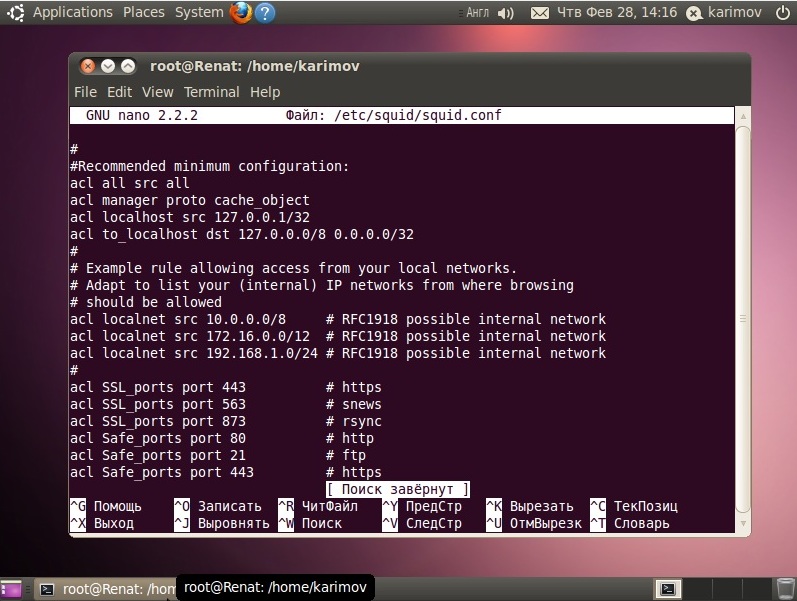Click the scrollbar up arrow
This screenshot has height=601, width=797.
[x=743, y=116]
